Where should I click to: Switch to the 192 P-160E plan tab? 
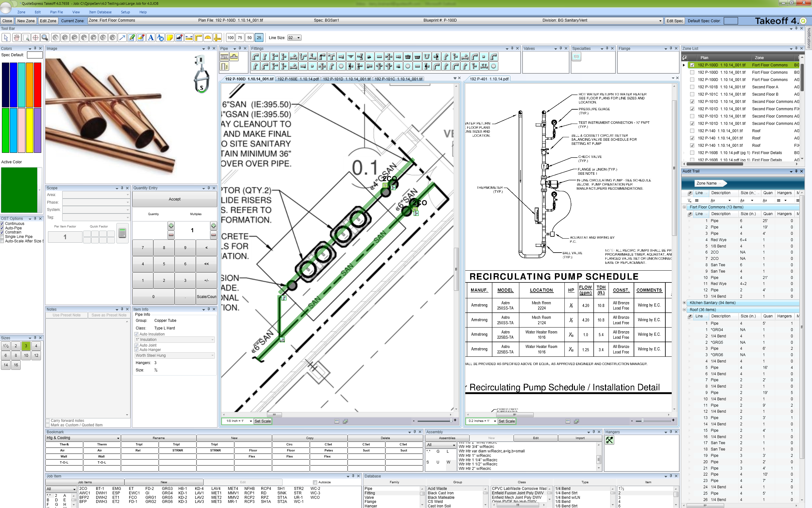coord(298,79)
